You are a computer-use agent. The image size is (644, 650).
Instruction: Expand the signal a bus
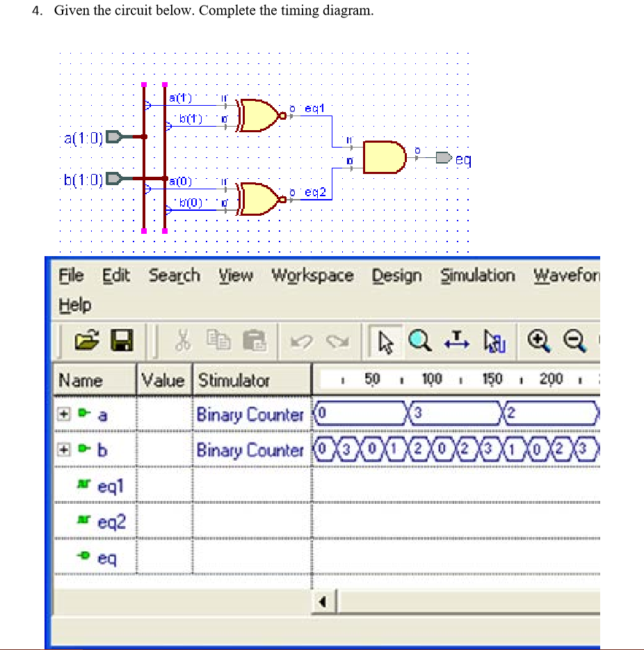click(x=64, y=414)
